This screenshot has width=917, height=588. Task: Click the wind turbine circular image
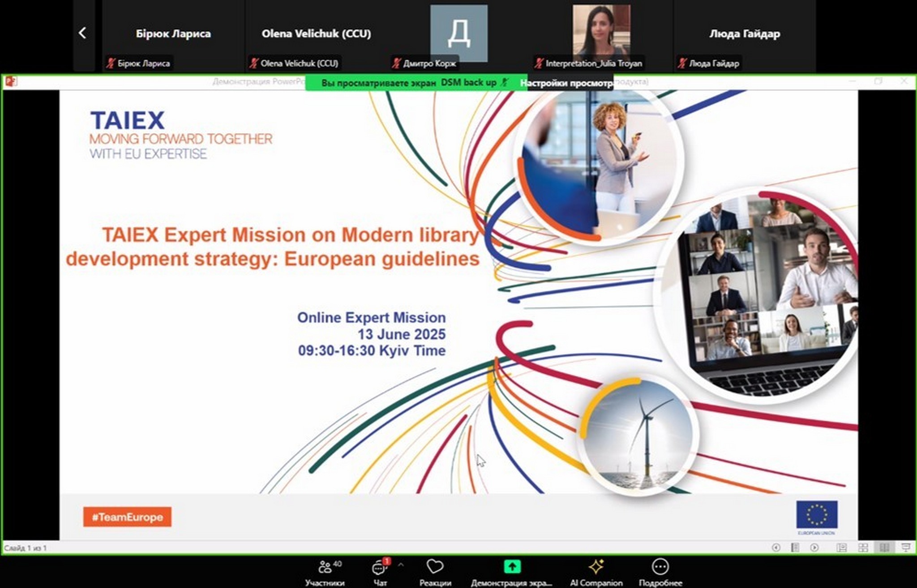pos(638,436)
